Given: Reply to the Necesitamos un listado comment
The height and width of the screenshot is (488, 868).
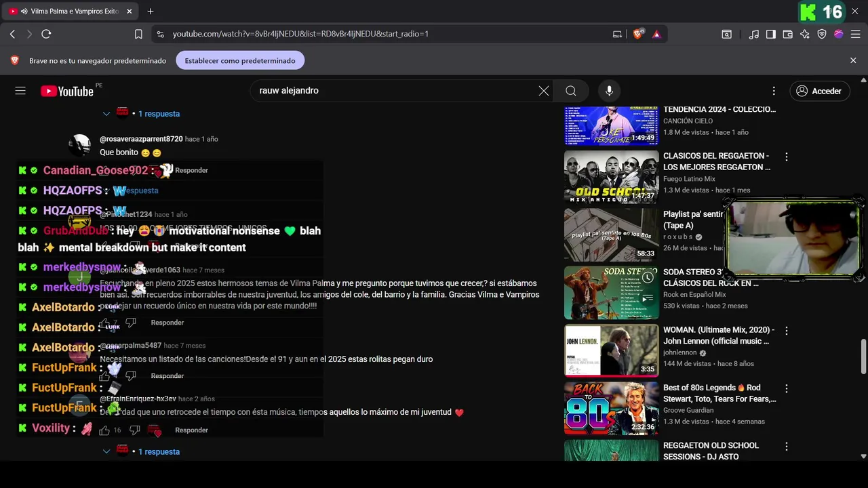Looking at the screenshot, I should pos(167,376).
